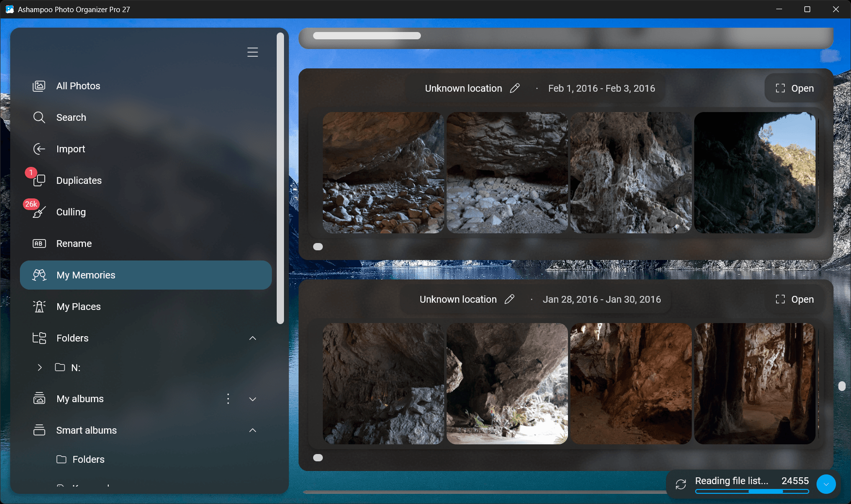Image resolution: width=851 pixels, height=504 pixels.
Task: Click the Smart albums stack icon
Action: pyautogui.click(x=39, y=430)
